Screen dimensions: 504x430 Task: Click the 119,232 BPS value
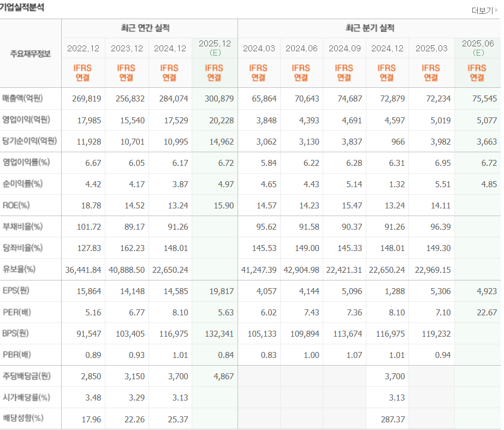tap(436, 334)
